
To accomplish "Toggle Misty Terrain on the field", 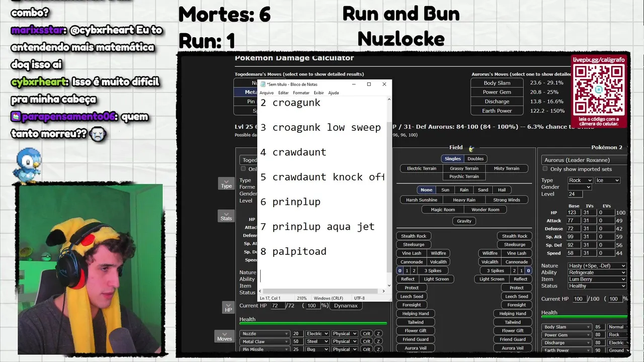I will [507, 168].
